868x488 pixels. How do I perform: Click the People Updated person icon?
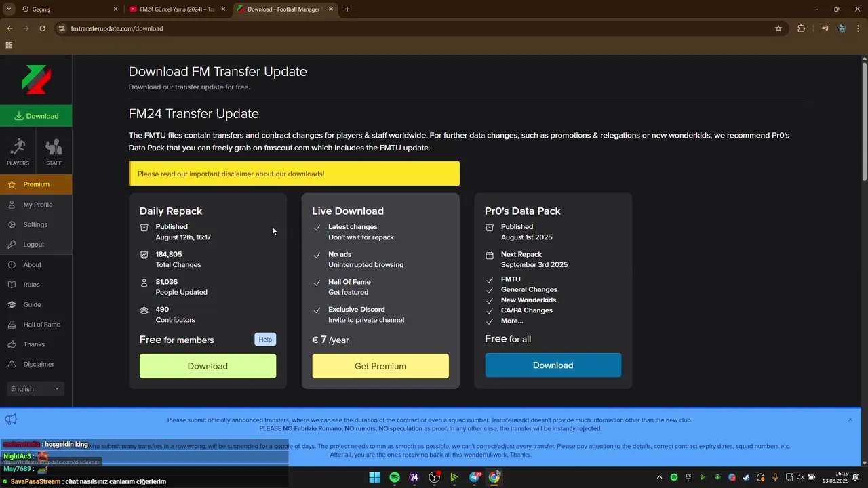[x=144, y=283]
